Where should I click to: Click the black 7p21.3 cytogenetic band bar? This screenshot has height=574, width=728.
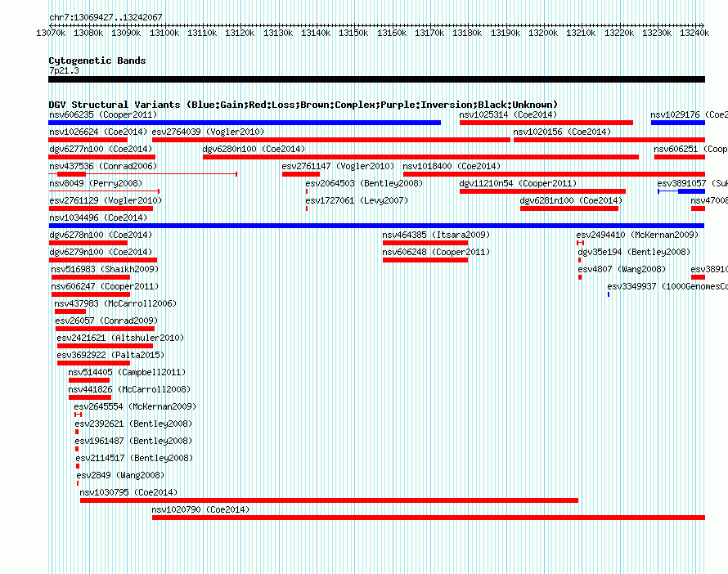376,79
